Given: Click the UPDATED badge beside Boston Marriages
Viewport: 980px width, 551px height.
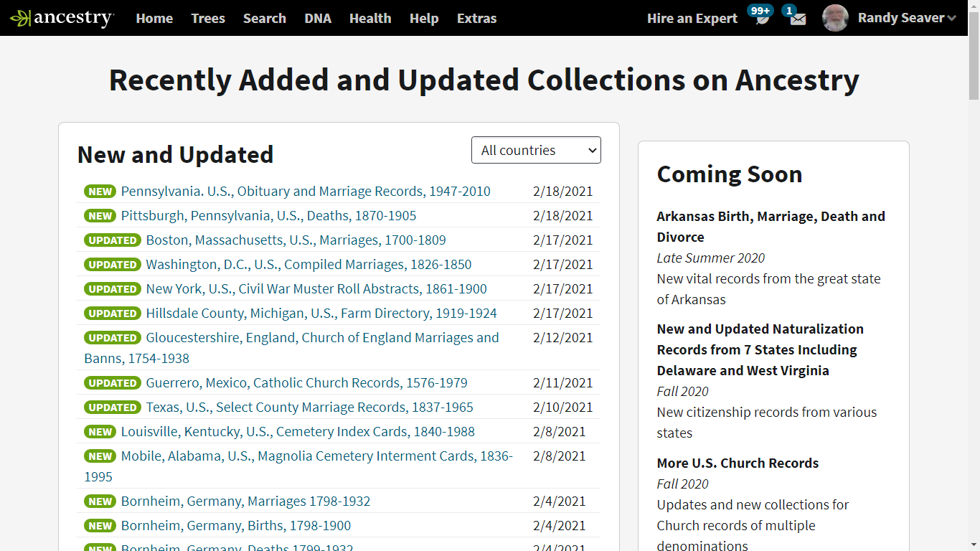Looking at the screenshot, I should pyautogui.click(x=112, y=240).
